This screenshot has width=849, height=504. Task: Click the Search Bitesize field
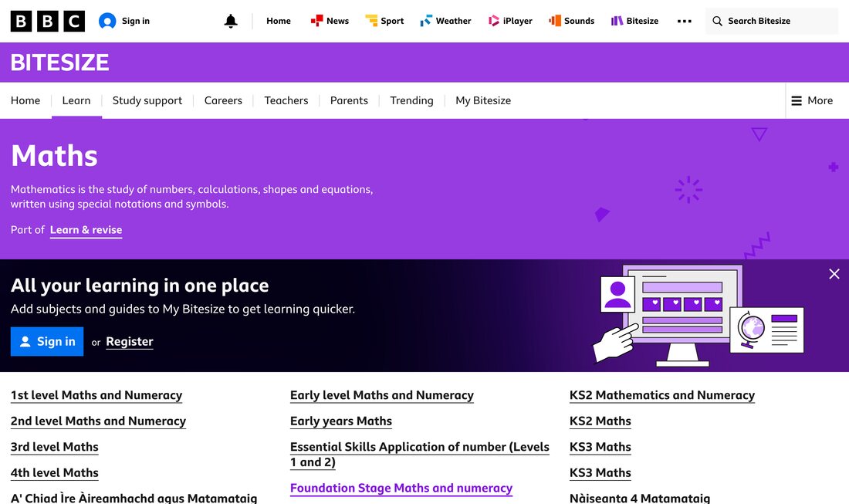point(772,21)
